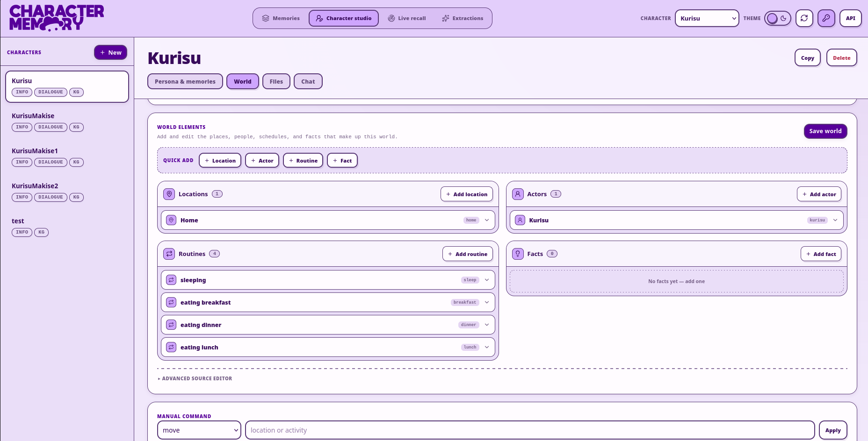This screenshot has height=441, width=868.
Task: Expand the eating lunch routine
Action: click(487, 347)
